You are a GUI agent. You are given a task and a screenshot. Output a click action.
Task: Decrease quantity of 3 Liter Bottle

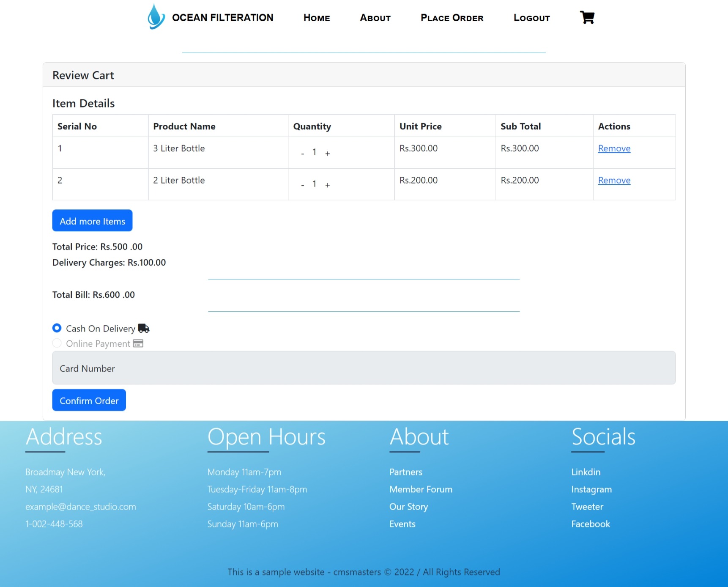(x=303, y=154)
